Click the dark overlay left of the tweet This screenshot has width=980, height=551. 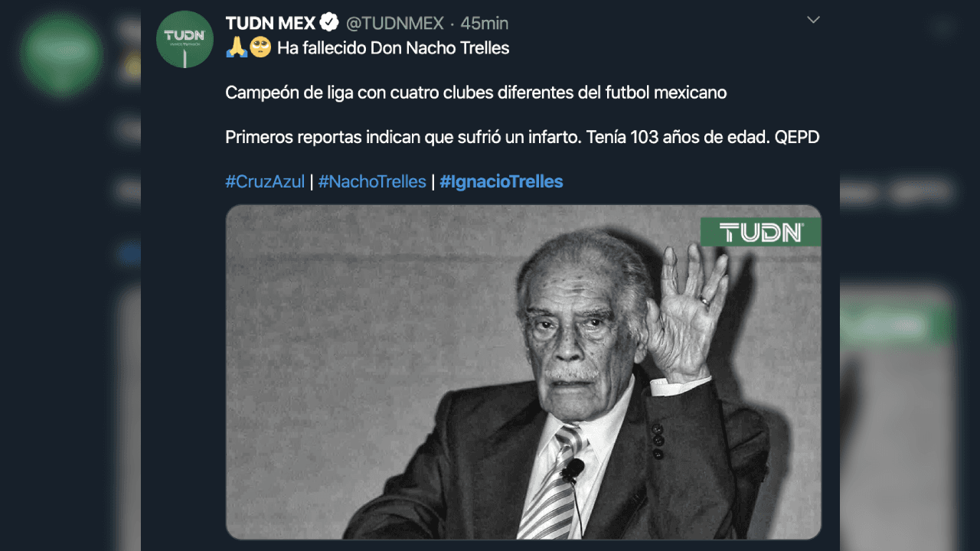pyautogui.click(x=69, y=306)
